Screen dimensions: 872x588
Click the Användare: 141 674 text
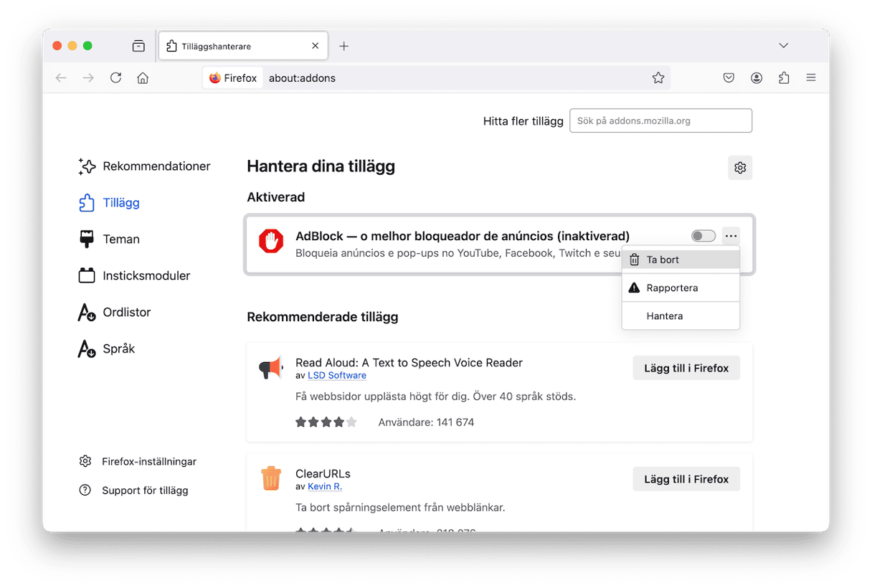[426, 422]
